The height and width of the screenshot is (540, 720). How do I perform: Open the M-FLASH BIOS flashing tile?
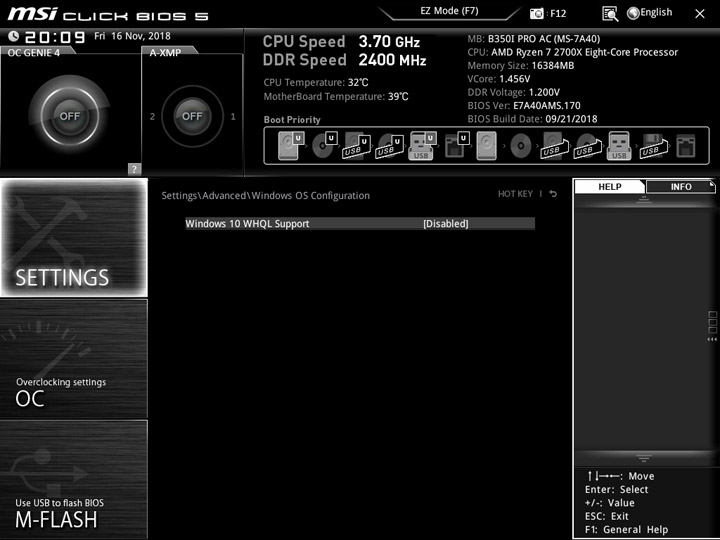point(74,479)
